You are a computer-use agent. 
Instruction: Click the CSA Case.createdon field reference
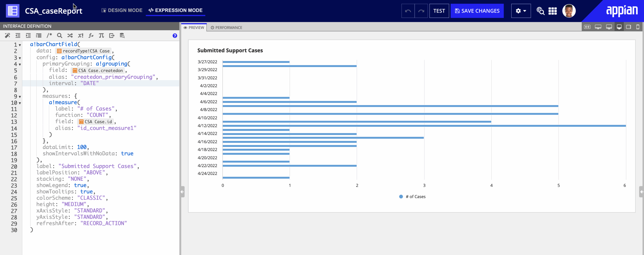coord(98,71)
